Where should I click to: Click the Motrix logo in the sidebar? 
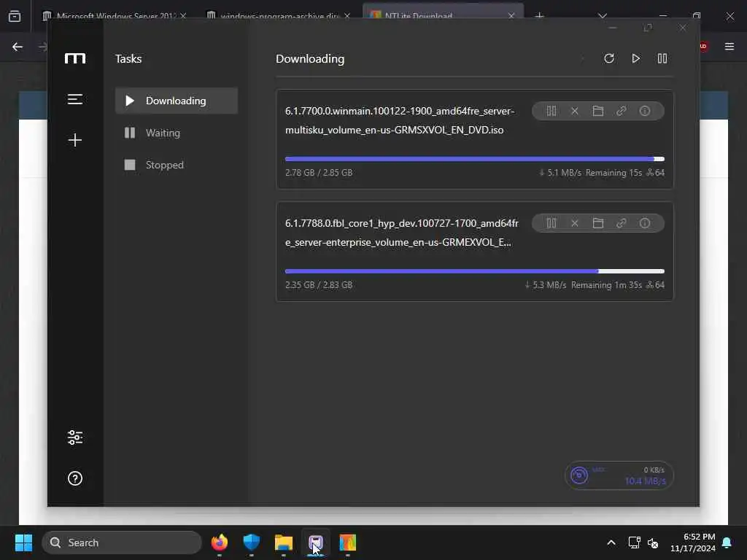click(75, 58)
